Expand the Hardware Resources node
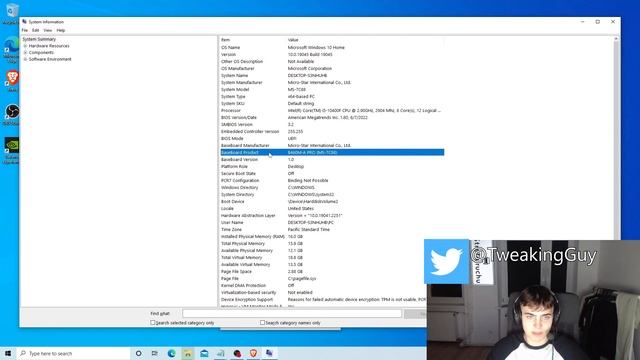Viewport: 640px width, 360px height. click(x=25, y=46)
